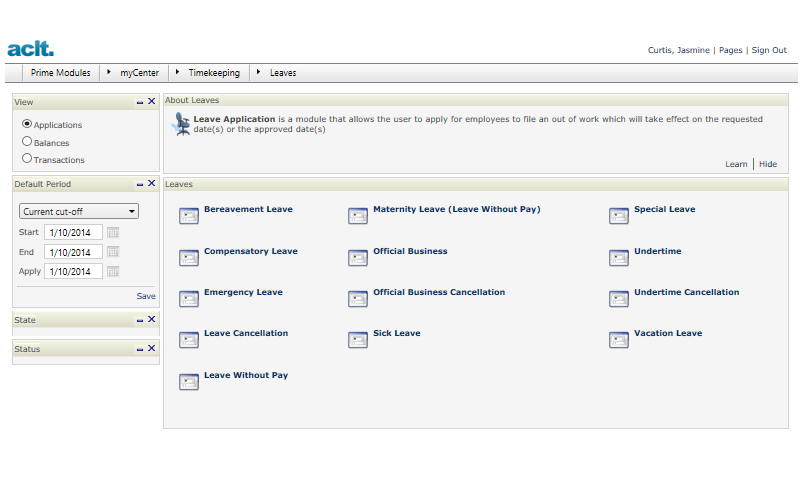Click the Pages link

point(731,50)
